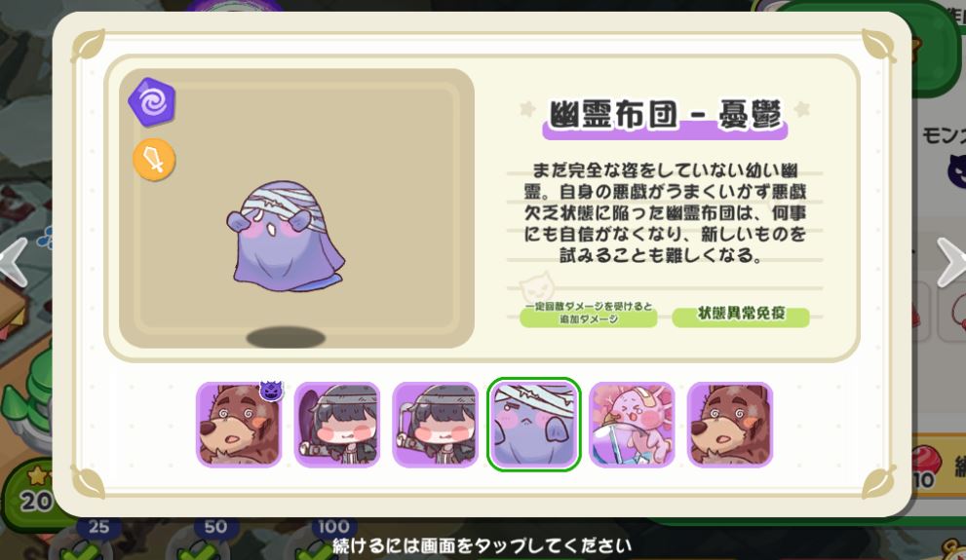Tap the 100 milestone checkmark
This screenshot has width=966, height=560.
316,549
